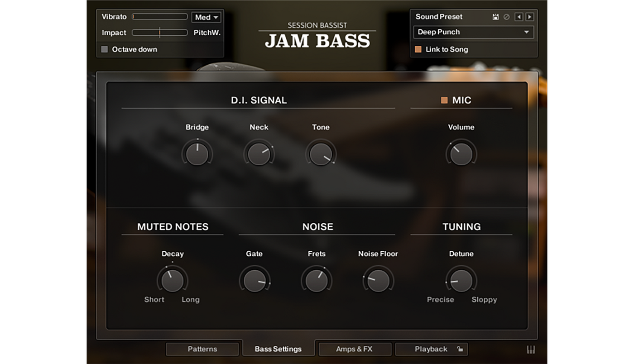The height and width of the screenshot is (364, 634).
Task: Click the Noise Floor knob
Action: [x=378, y=280]
